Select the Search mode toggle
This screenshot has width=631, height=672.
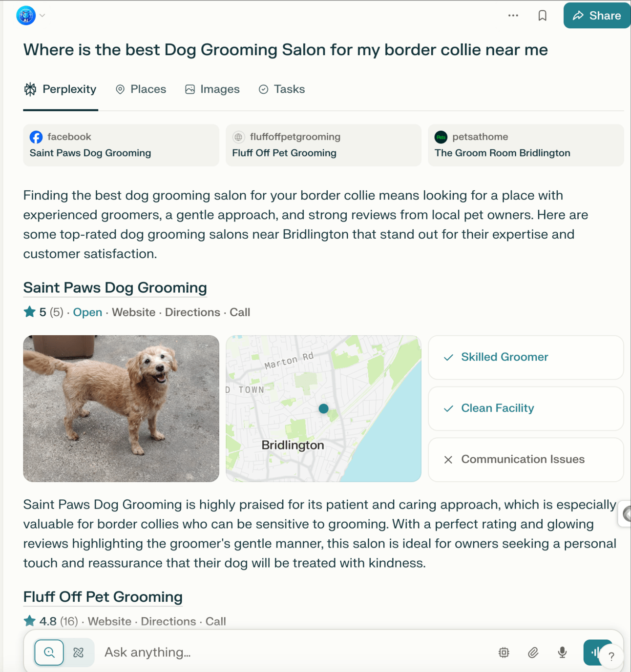click(x=49, y=652)
